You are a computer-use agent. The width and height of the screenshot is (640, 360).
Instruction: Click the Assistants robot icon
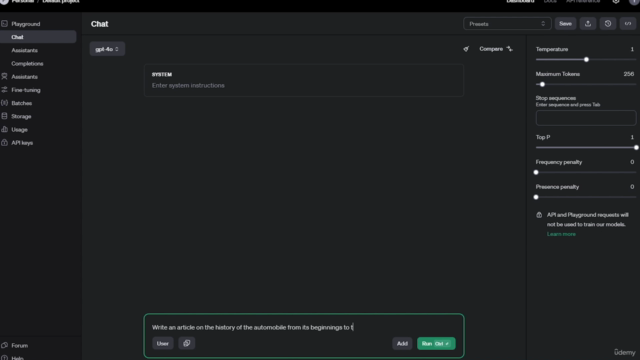coord(4,76)
